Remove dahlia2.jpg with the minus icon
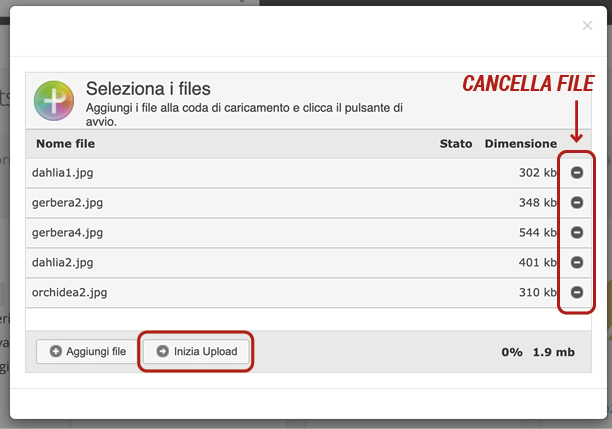Viewport: 612px width, 429px height. 577,262
